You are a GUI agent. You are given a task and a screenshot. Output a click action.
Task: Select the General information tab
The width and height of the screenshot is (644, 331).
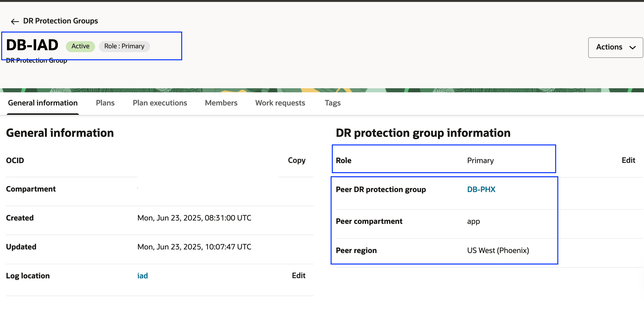43,103
